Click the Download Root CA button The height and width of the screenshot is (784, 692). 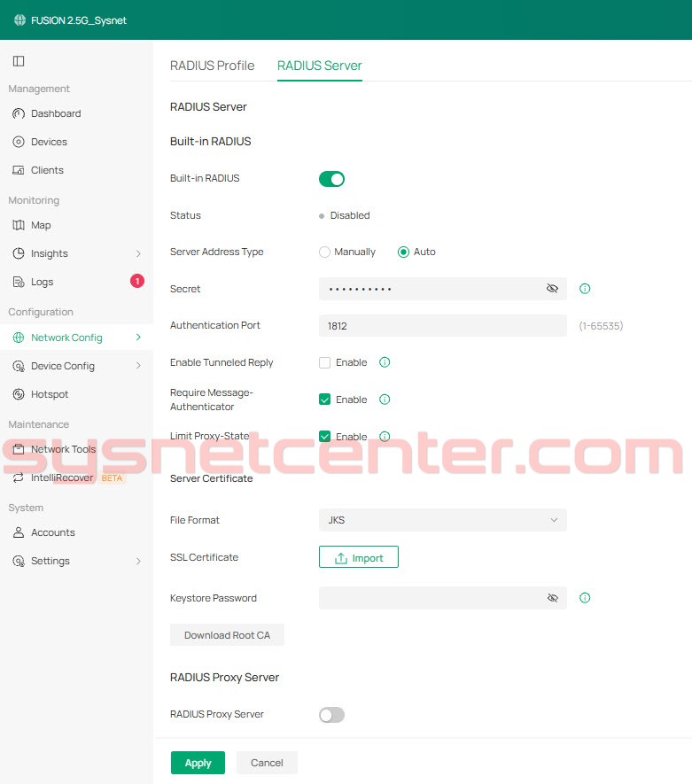pos(227,635)
